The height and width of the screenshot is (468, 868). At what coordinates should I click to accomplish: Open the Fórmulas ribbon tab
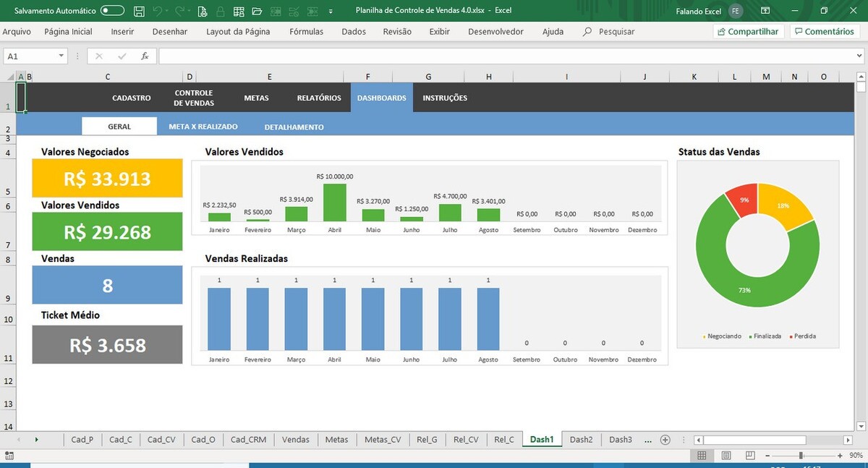tap(306, 32)
